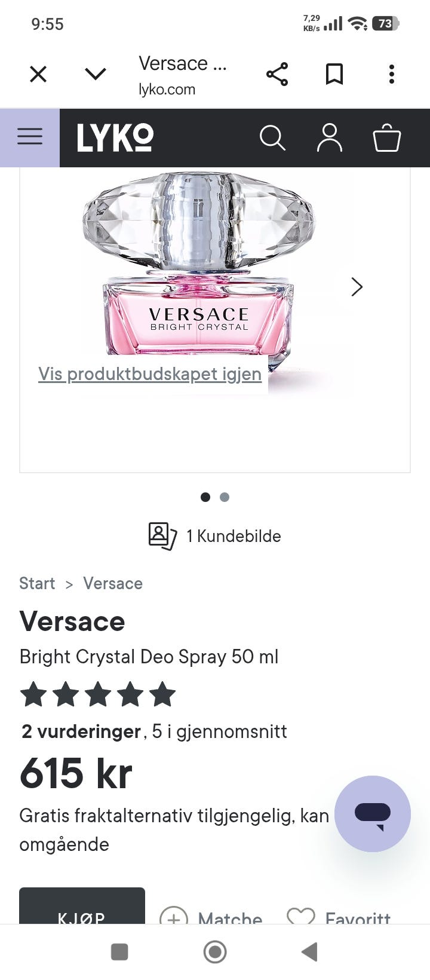Image resolution: width=430 pixels, height=980 pixels.
Task: Tap the search magnifier icon
Action: 272,138
